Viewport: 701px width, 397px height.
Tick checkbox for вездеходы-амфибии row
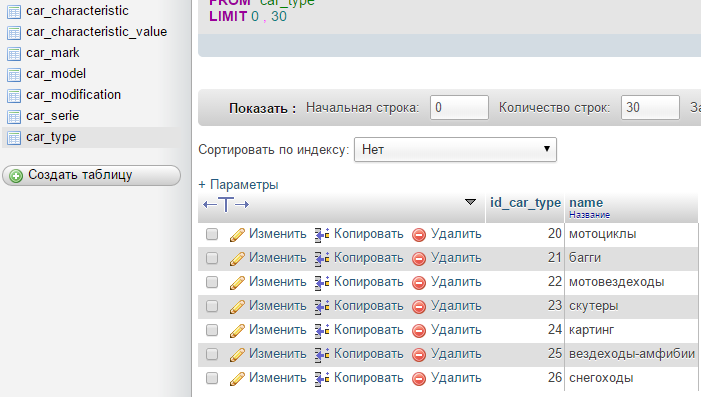(x=212, y=354)
